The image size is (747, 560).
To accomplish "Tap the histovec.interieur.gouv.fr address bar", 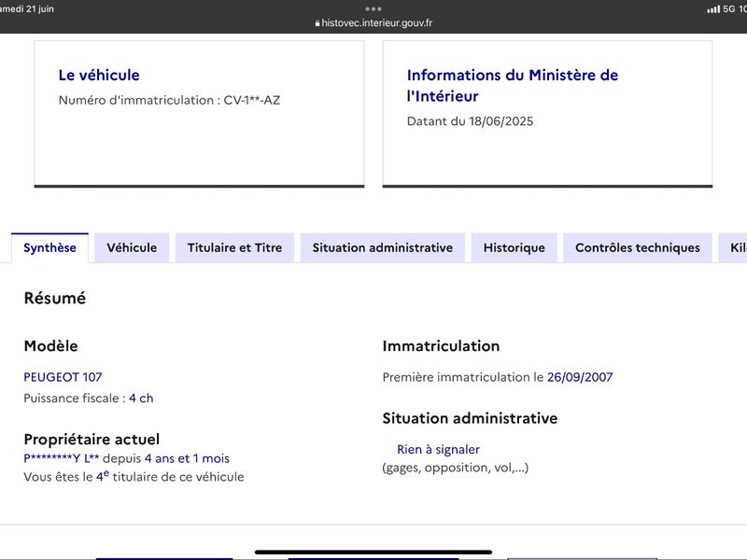I will coord(373,22).
